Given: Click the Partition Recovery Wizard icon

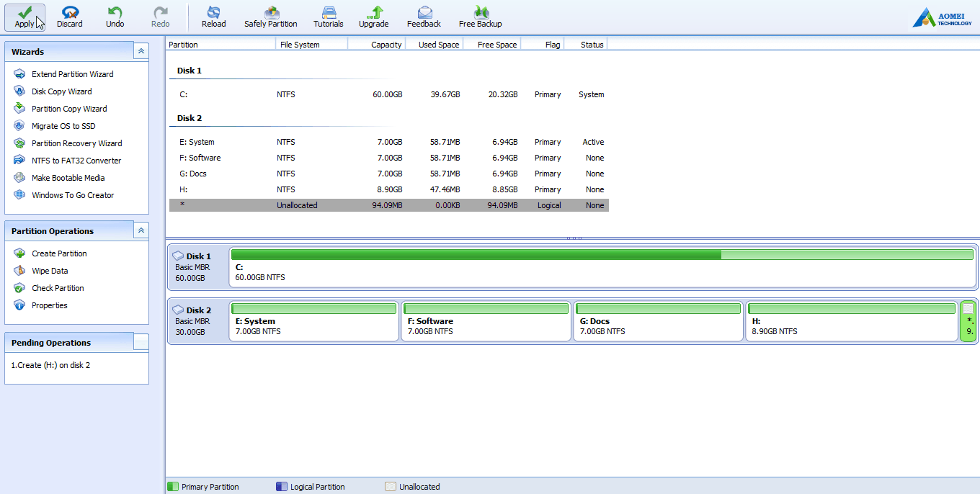Looking at the screenshot, I should pyautogui.click(x=19, y=143).
